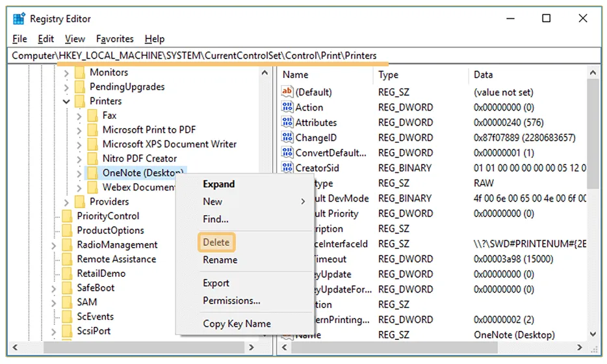Image resolution: width=607 pixels, height=364 pixels.
Task: Click tree pane horizontal scroll right arrow
Action: 252,347
